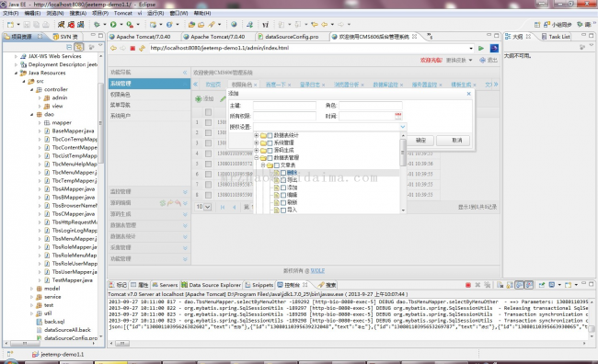Close the 添加 dialog using its X icon
Screen dimensions: 598x364
468,94
